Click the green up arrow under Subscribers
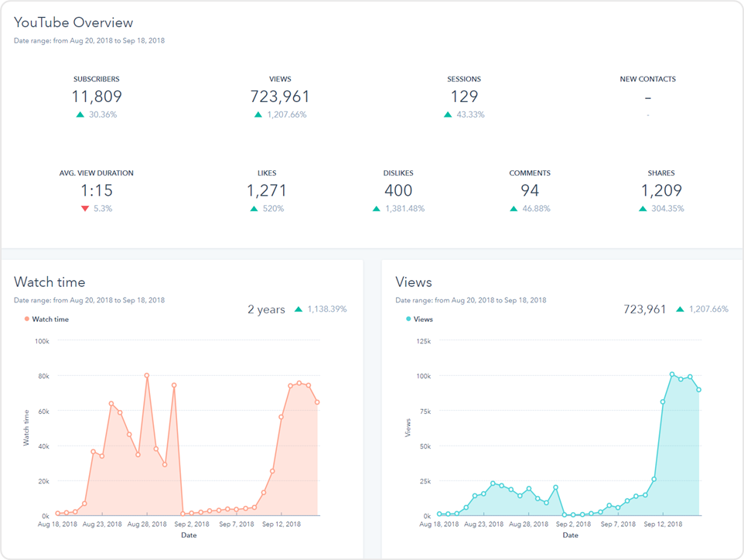This screenshot has width=744, height=560. pos(80,114)
